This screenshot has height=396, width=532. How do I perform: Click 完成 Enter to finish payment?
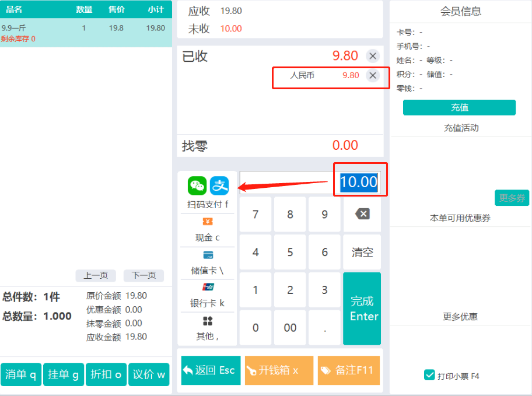(362, 309)
